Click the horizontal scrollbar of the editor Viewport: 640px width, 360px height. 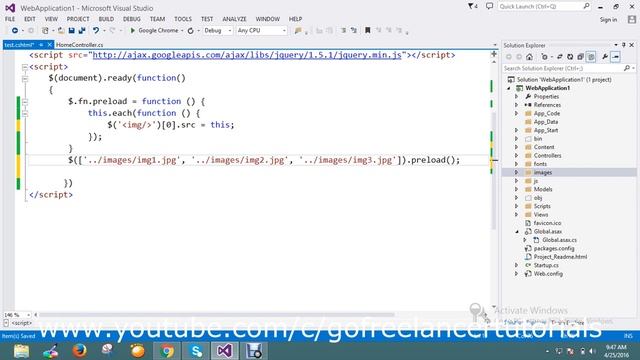(x=216, y=315)
